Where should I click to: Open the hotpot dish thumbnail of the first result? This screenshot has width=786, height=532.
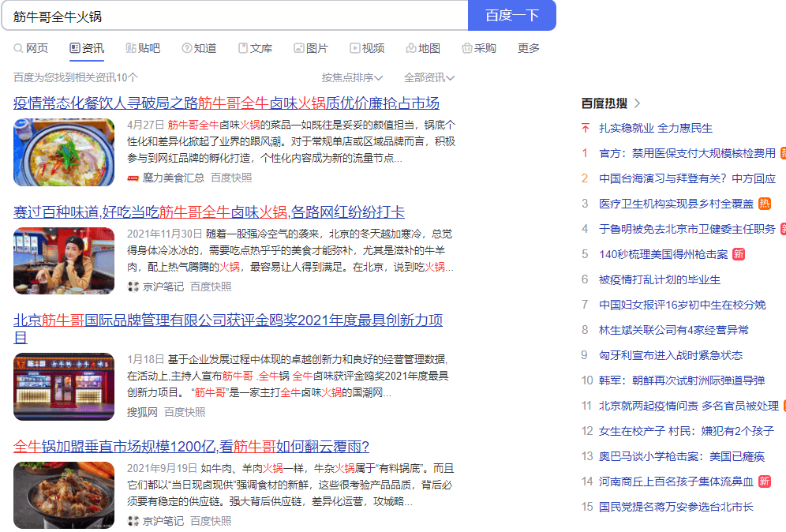click(64, 152)
